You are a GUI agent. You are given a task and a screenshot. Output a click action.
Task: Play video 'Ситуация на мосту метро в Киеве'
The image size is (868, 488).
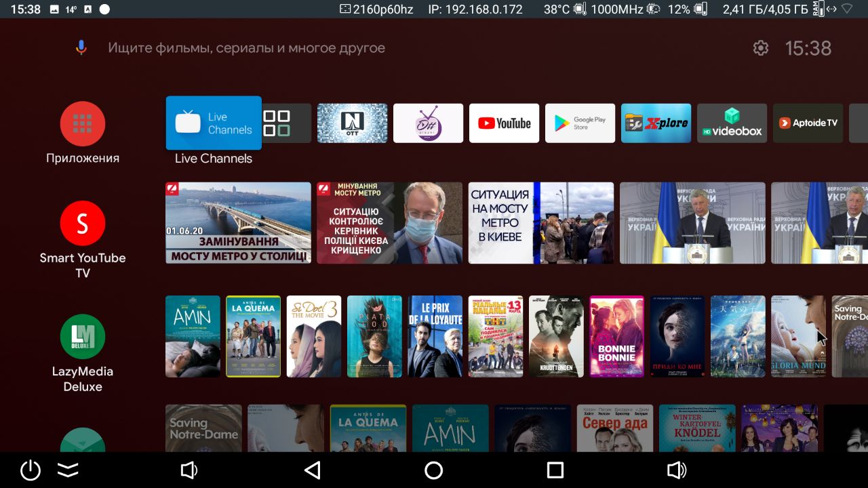[x=541, y=223]
